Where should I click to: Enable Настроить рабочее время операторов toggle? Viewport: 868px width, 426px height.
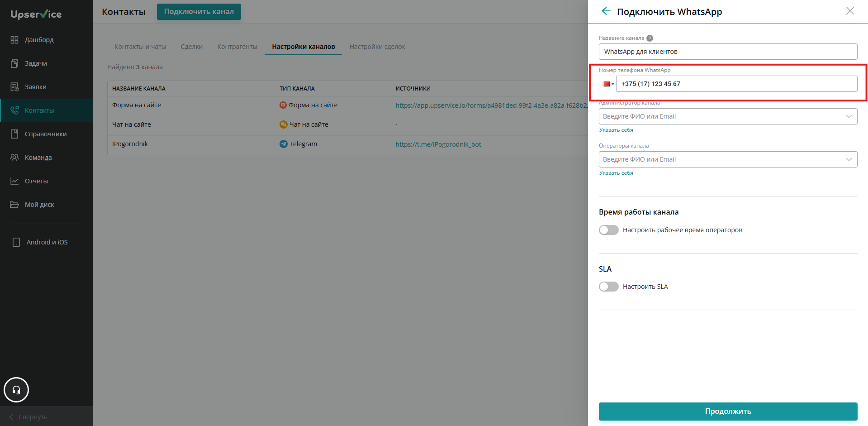click(608, 230)
